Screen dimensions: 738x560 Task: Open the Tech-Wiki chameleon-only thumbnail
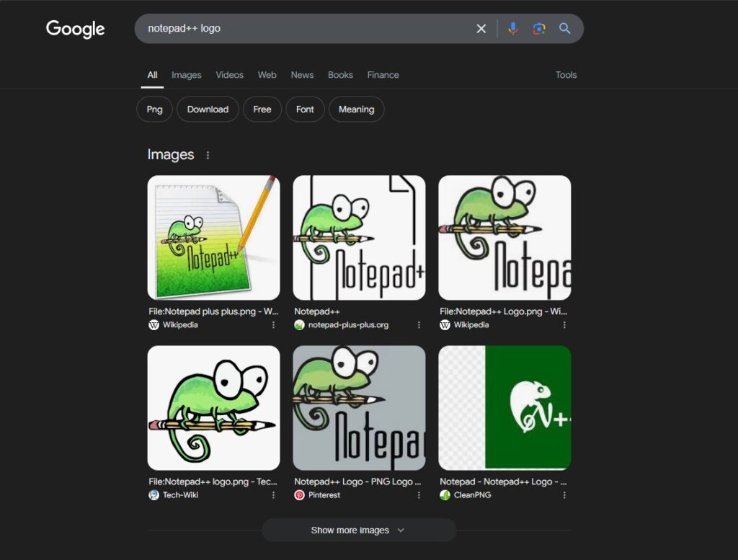(x=213, y=408)
